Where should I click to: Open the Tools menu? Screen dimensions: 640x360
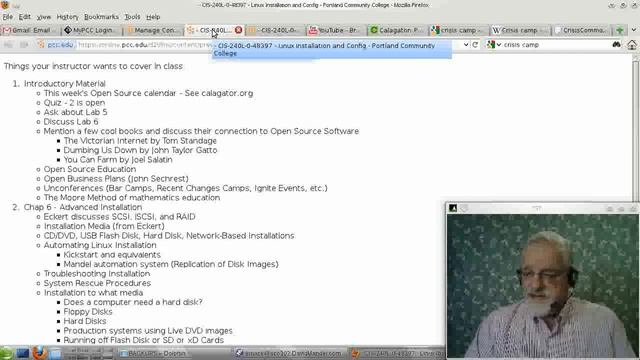[x=132, y=17]
